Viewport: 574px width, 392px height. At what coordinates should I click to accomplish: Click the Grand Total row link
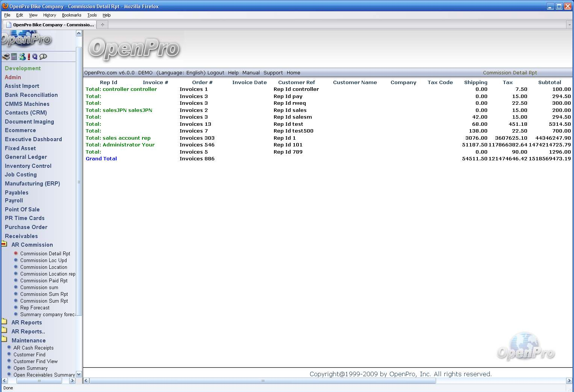click(101, 159)
